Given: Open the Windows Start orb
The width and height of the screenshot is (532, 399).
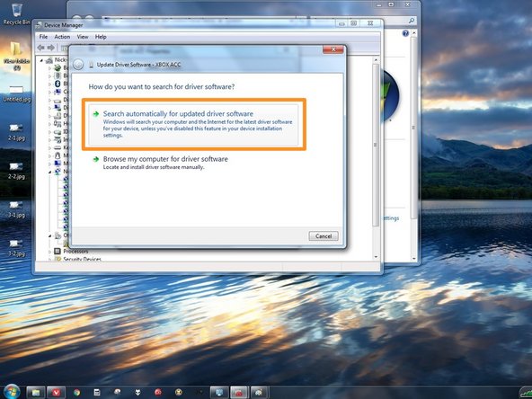Looking at the screenshot, I should tap(12, 392).
